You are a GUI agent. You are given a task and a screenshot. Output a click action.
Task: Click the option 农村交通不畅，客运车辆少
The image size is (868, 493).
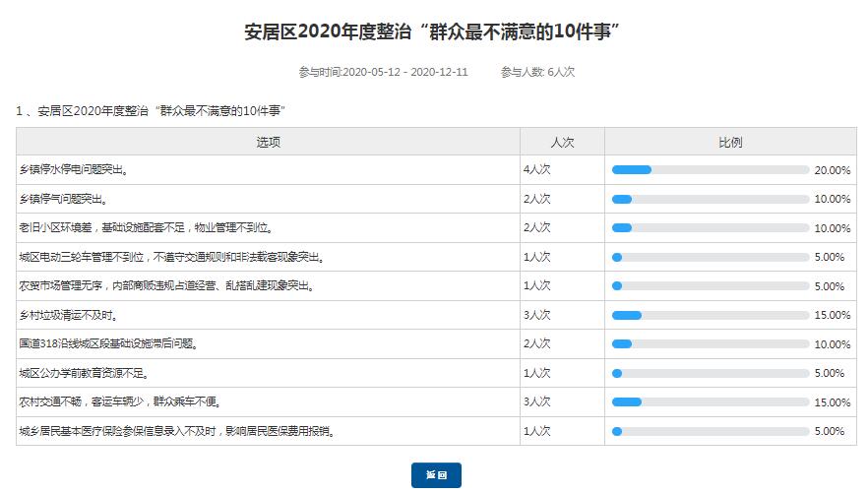(x=119, y=402)
